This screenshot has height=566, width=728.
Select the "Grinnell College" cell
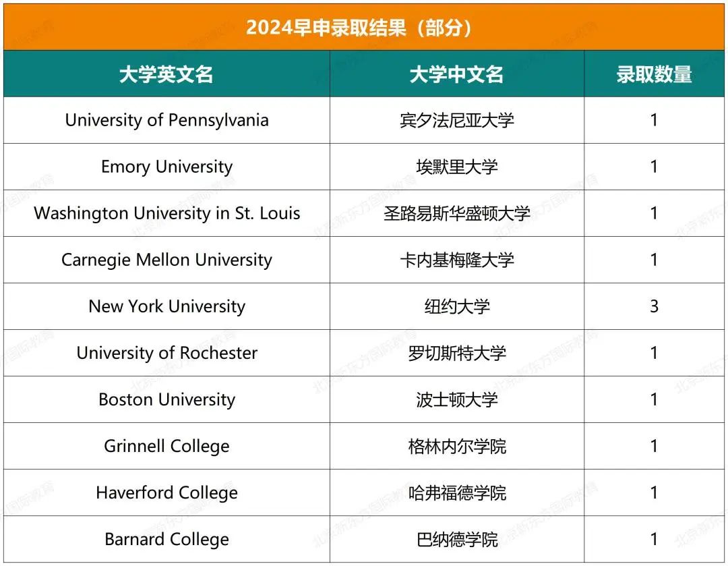coord(166,446)
